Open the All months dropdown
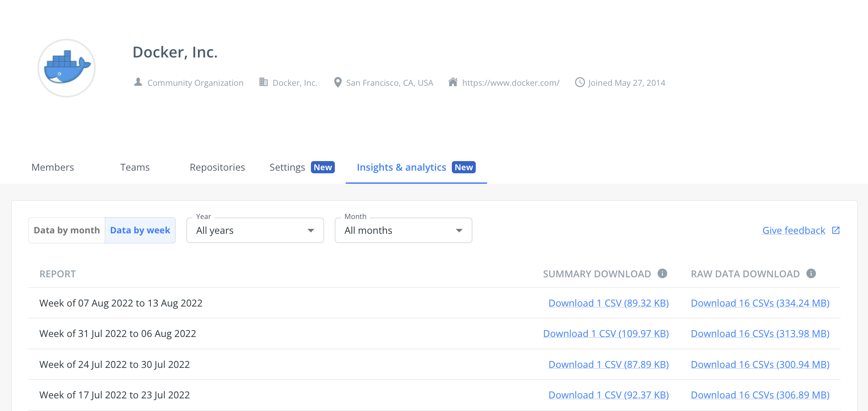 pos(403,230)
